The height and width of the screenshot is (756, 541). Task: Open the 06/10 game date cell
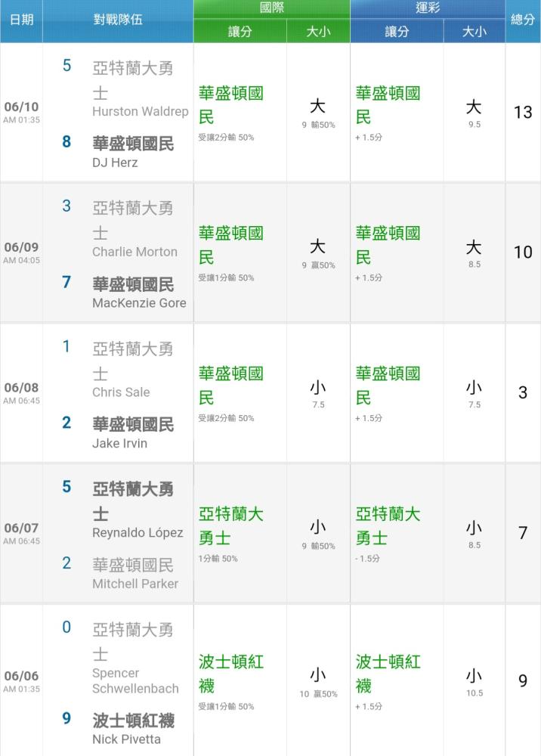pyautogui.click(x=22, y=112)
